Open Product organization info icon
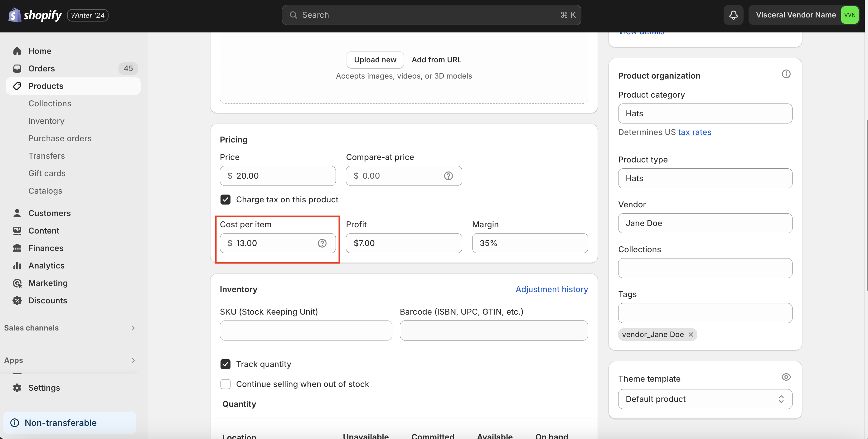Image resolution: width=868 pixels, height=439 pixels. (785, 74)
